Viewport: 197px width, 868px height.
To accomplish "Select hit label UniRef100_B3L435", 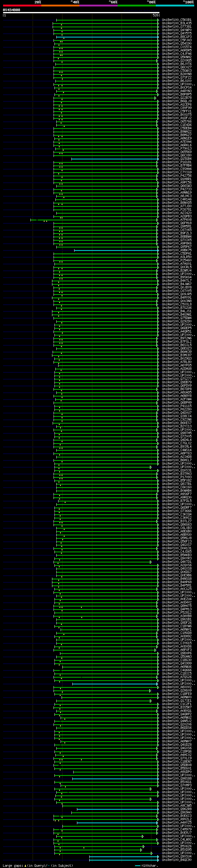I will (x=177, y=23).
